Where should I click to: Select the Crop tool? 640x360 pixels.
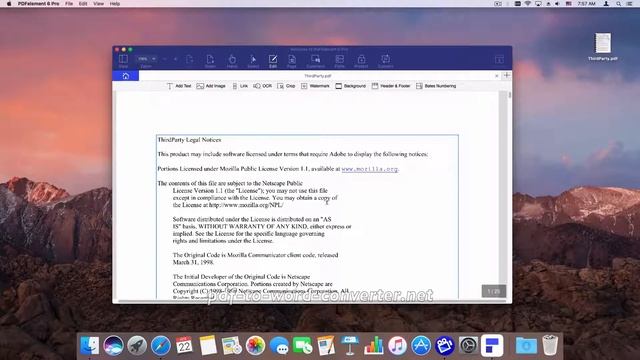point(286,86)
